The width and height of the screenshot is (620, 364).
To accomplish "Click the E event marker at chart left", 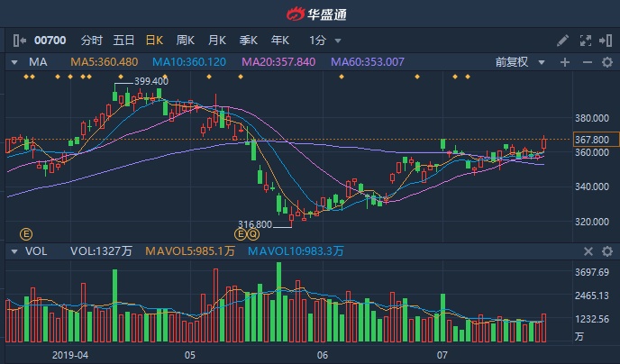I will click(25, 233).
